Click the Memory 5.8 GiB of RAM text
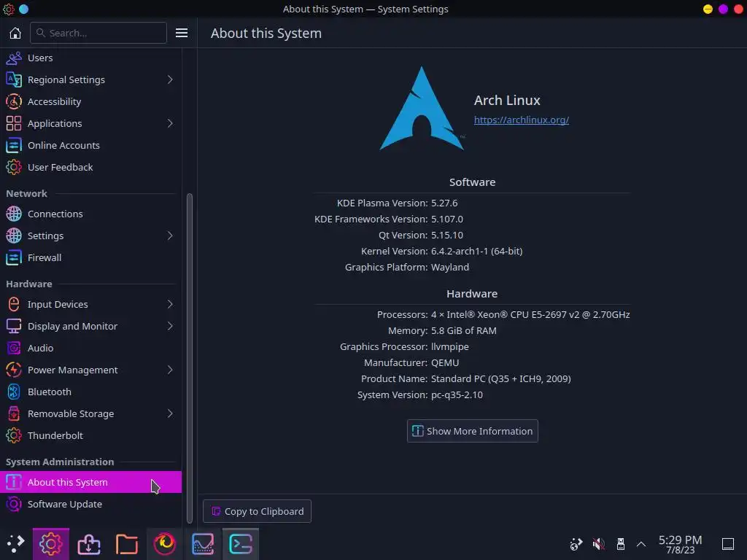The image size is (747, 560). click(x=463, y=331)
